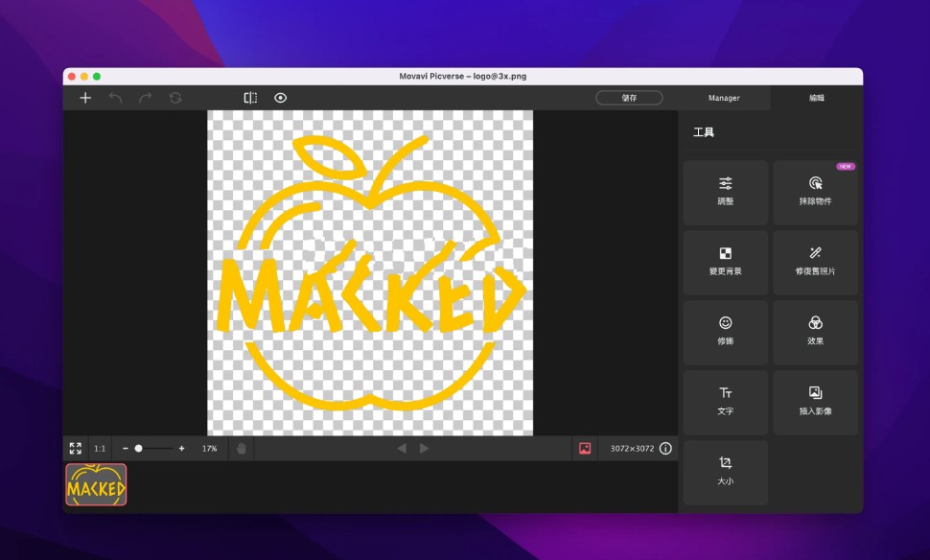This screenshot has height=560, width=930.
Task: Set zoom to 1:1 actual size
Action: pyautogui.click(x=100, y=449)
